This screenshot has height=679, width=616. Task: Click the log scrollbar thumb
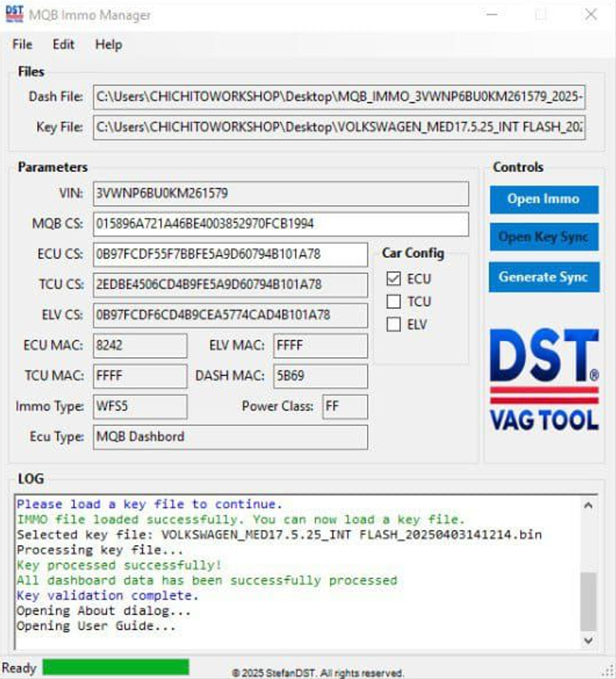pos(588,601)
